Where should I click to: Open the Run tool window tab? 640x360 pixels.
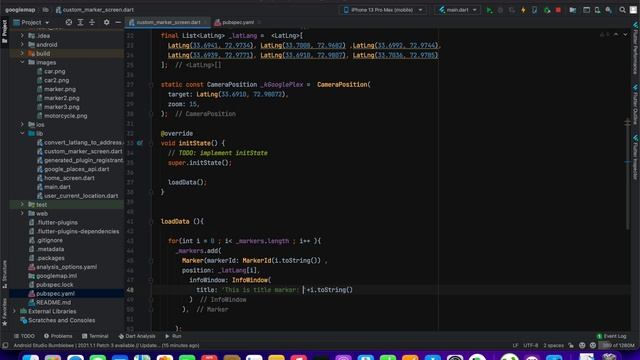[173, 336]
